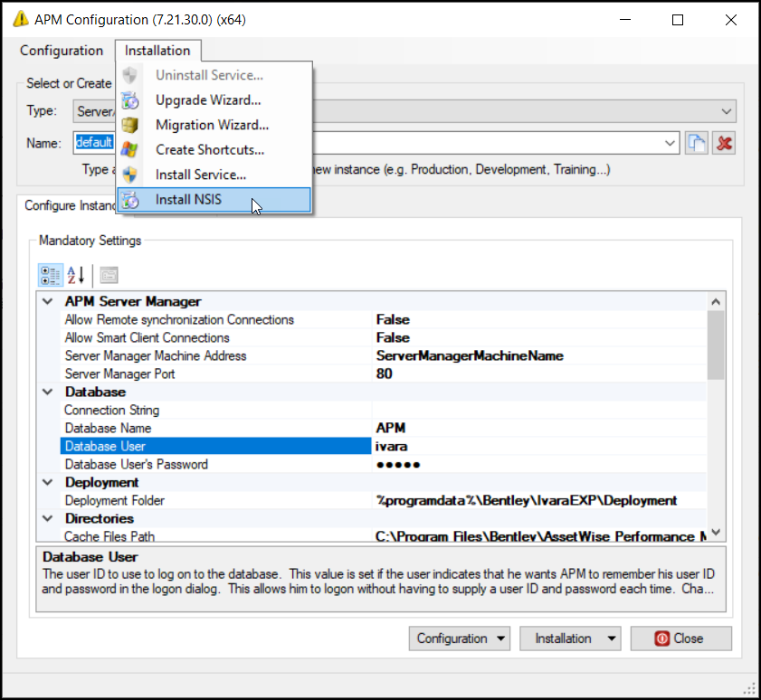The image size is (761, 700).
Task: Click the Migration Wizard box icon
Action: [x=129, y=125]
